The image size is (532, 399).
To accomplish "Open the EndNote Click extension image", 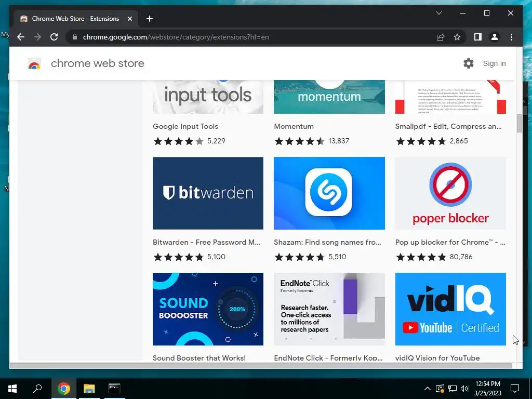I will click(329, 309).
